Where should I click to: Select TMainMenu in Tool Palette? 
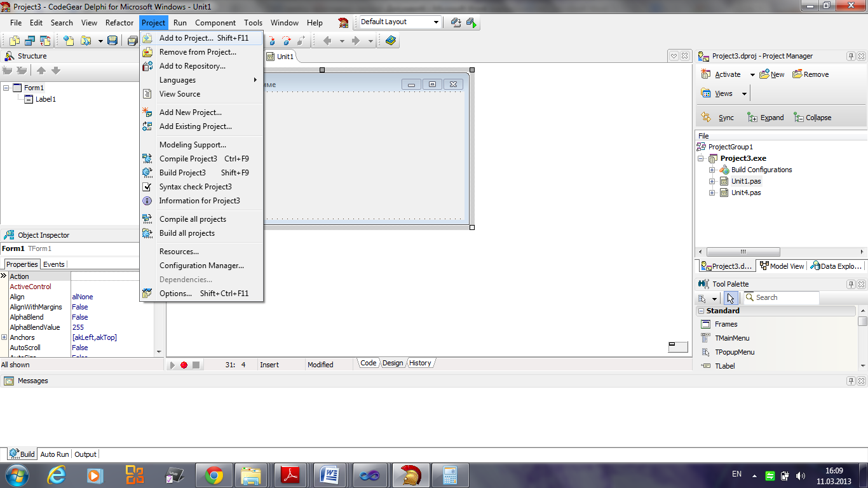[x=732, y=338]
